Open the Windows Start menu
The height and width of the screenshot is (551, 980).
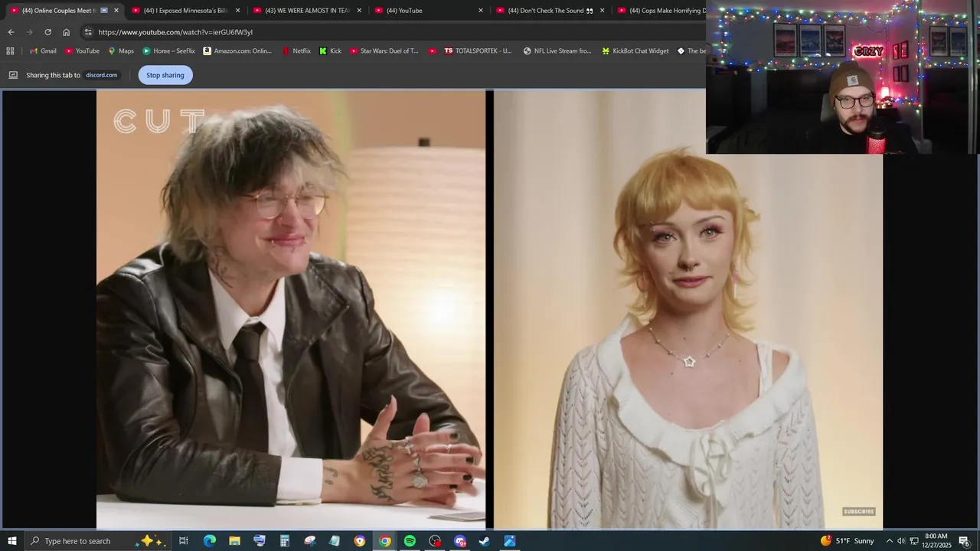12,541
